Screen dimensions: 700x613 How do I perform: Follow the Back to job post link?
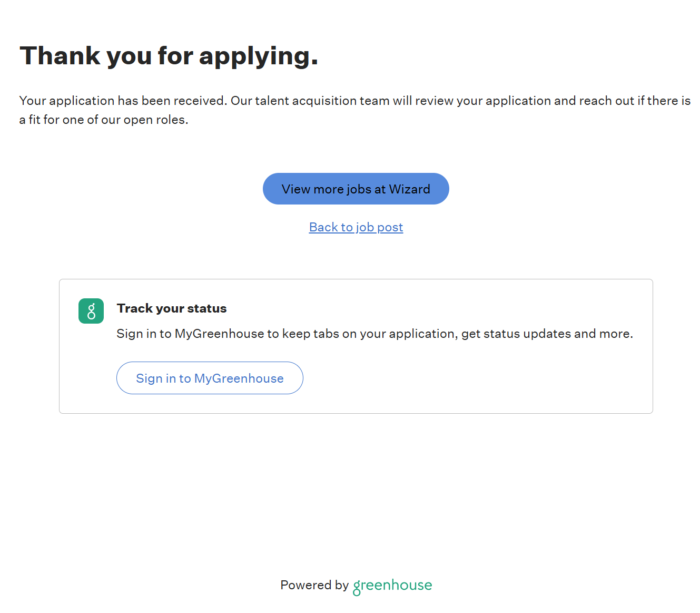[356, 227]
